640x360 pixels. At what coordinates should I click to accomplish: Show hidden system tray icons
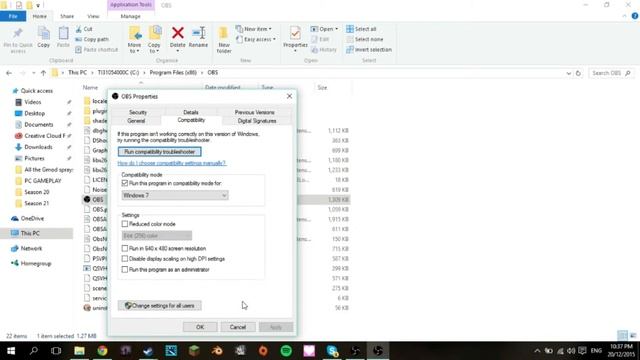click(537, 351)
